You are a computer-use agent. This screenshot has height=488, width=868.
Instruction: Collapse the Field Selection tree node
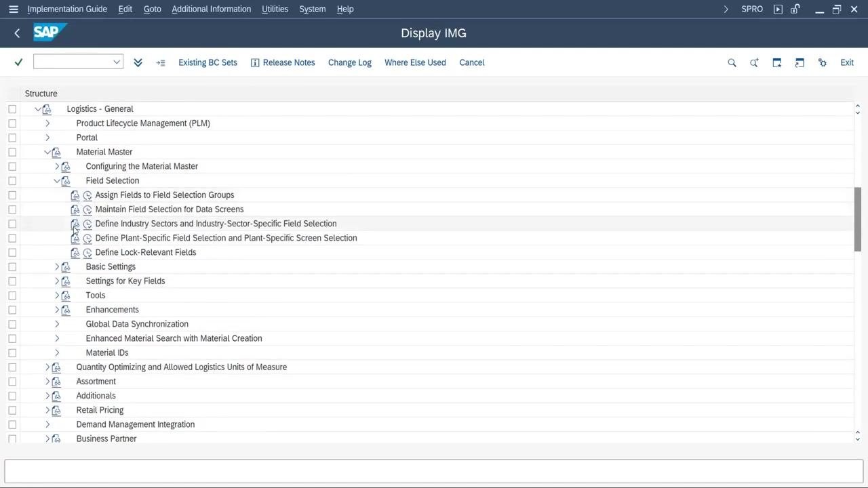point(57,181)
